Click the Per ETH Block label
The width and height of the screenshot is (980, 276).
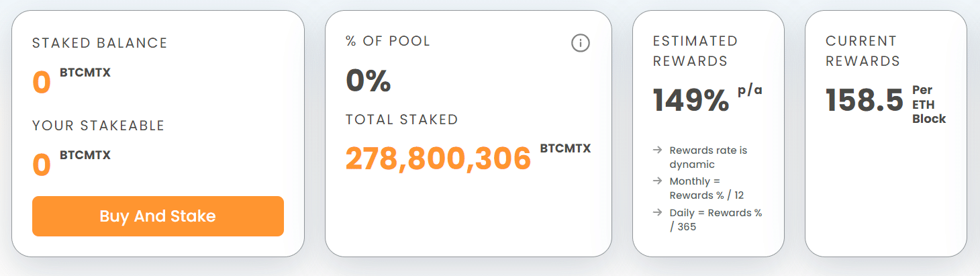(928, 105)
